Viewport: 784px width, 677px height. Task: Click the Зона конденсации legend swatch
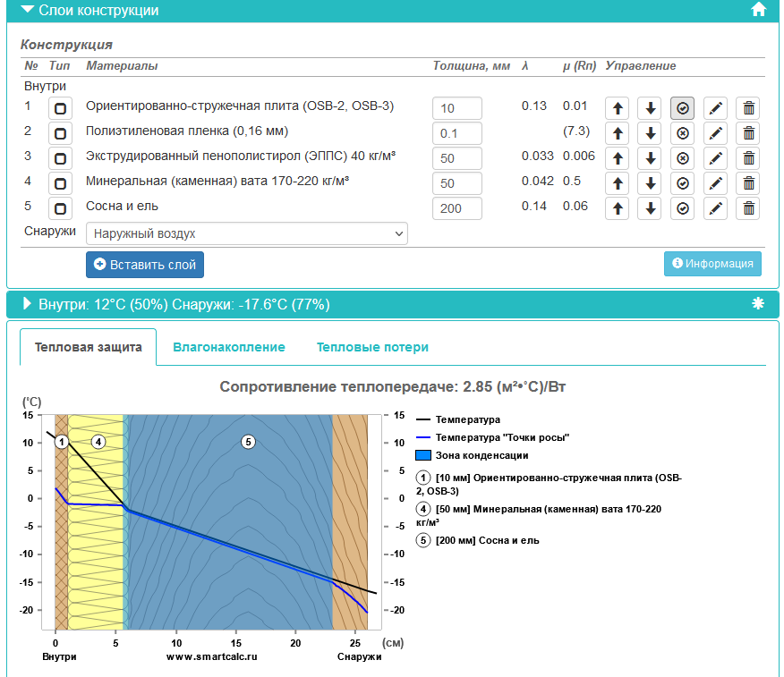coord(423,455)
